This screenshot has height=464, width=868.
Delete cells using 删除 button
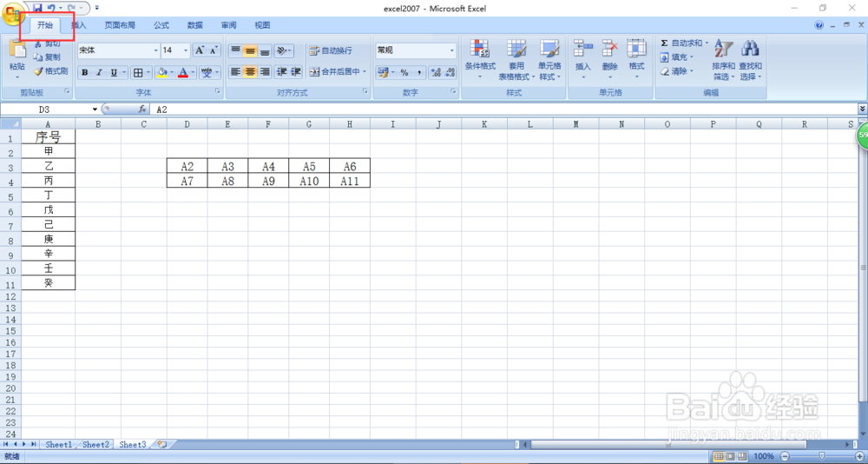click(610, 60)
